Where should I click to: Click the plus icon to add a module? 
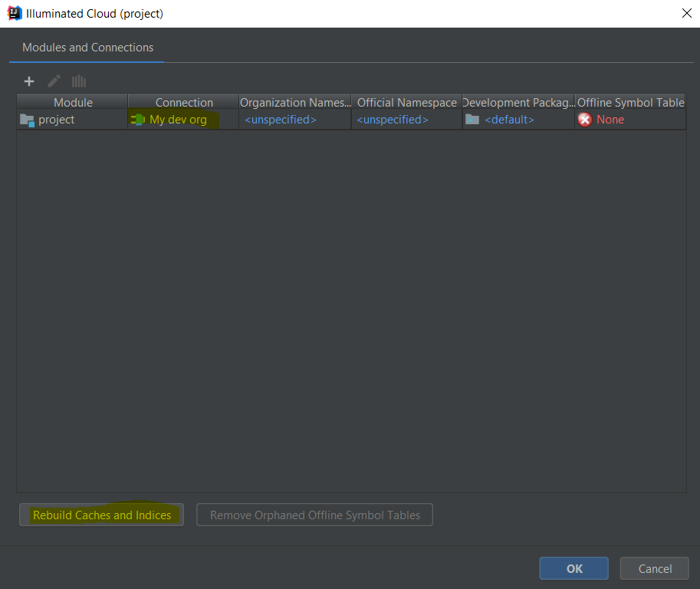(x=29, y=81)
